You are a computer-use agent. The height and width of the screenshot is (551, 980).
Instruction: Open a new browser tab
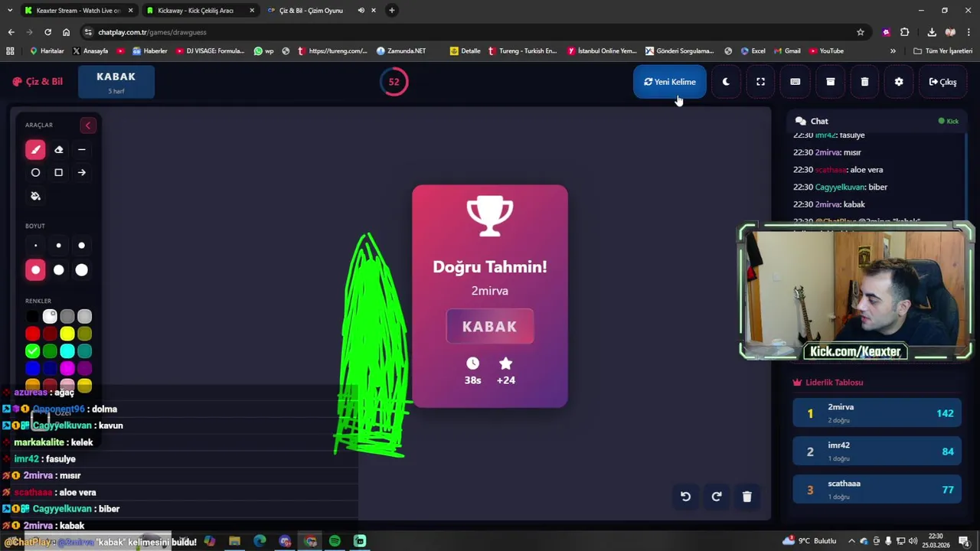(x=392, y=11)
